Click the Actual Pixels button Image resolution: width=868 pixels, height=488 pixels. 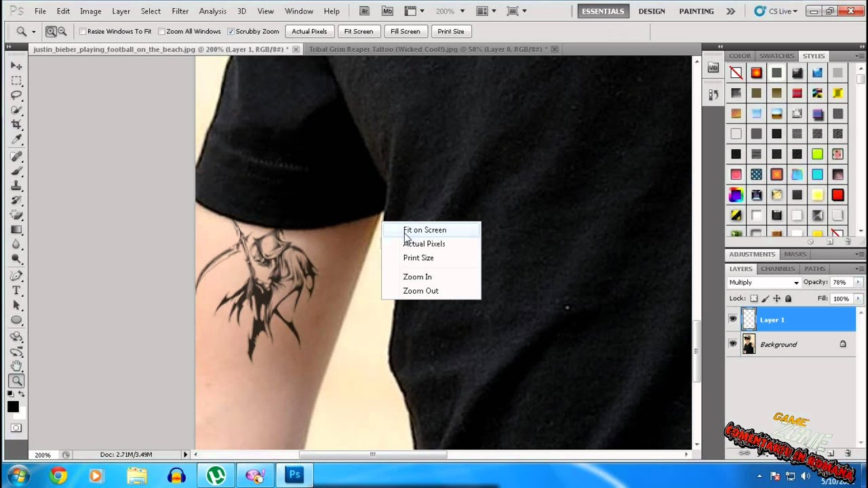(309, 32)
